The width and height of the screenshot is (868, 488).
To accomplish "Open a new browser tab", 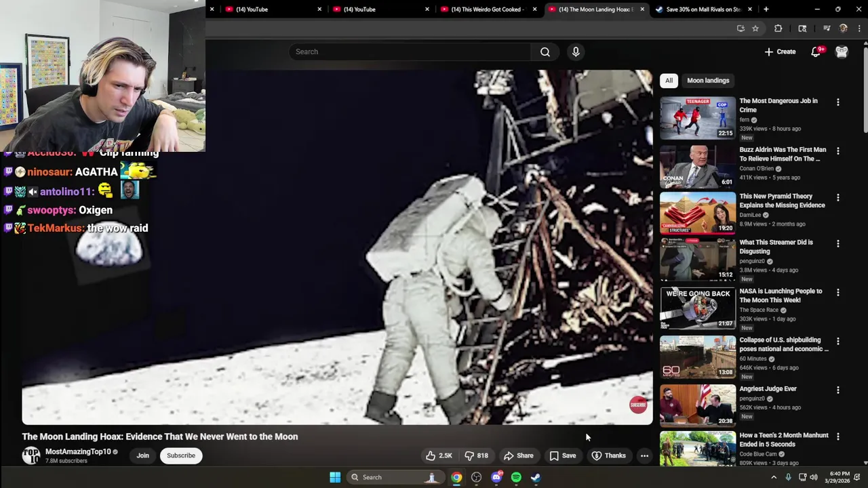I will coord(766,9).
